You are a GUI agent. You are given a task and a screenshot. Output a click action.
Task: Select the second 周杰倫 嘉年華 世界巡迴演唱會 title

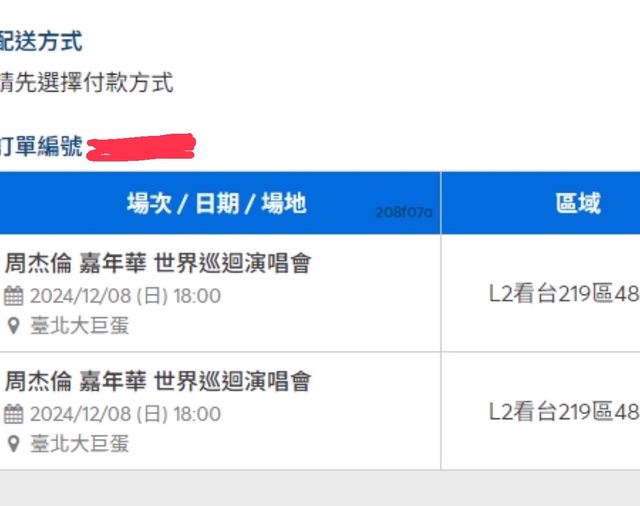[158, 381]
